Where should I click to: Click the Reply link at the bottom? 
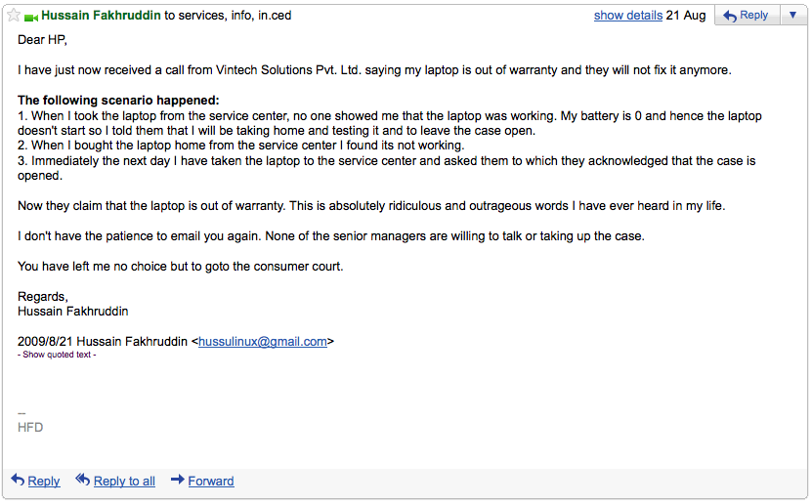click(44, 482)
